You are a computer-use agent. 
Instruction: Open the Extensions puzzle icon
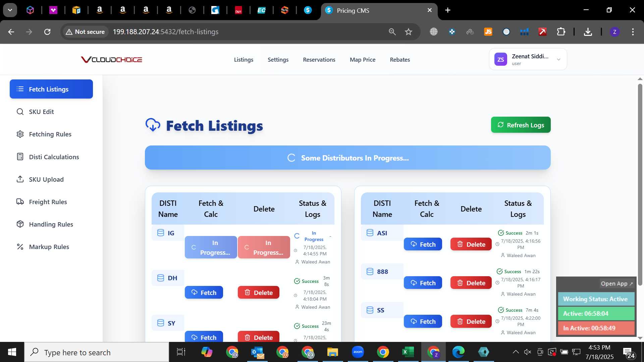(x=561, y=32)
